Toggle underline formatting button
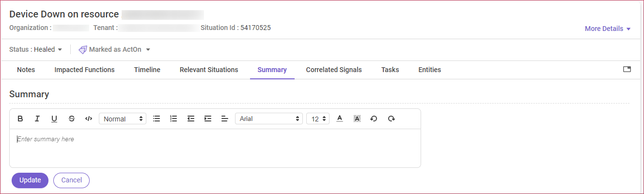 coord(54,119)
